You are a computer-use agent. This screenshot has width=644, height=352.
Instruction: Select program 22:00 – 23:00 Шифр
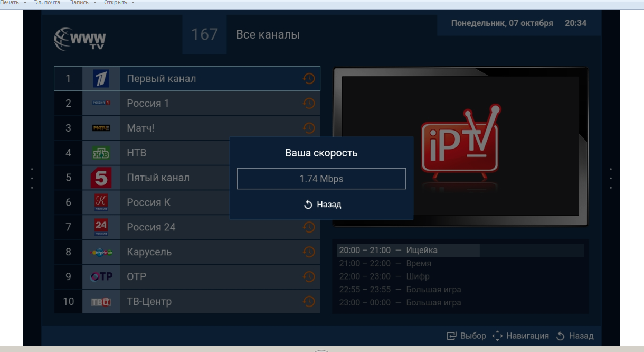384,276
